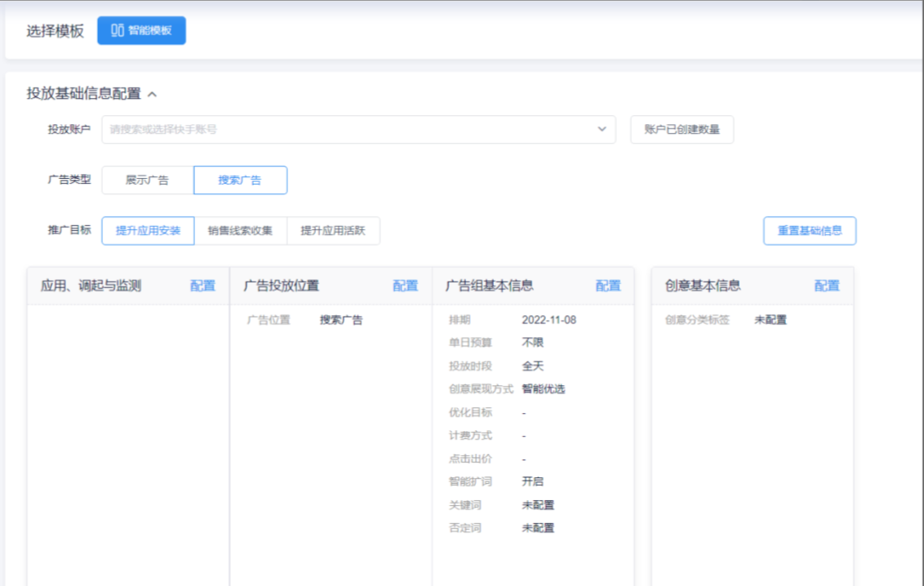The height and width of the screenshot is (586, 924).
Task: Expand the 请搜索或选择快手账号 selector arrow
Action: pos(602,129)
